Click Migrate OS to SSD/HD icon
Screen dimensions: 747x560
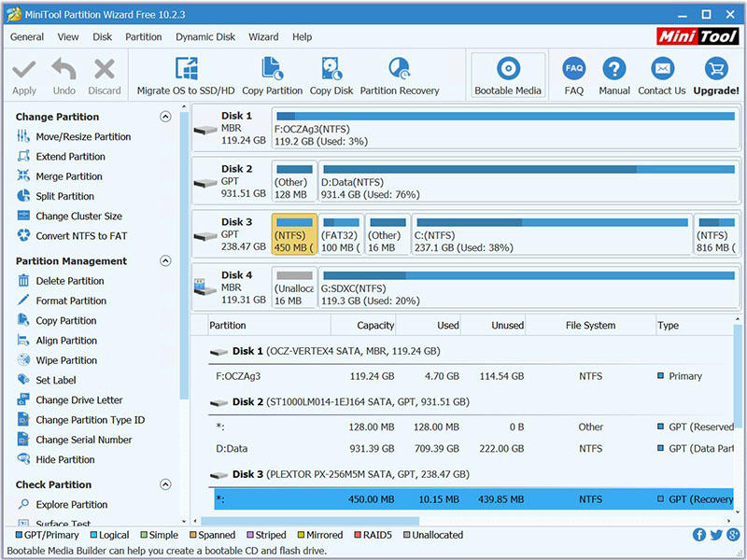tap(187, 70)
